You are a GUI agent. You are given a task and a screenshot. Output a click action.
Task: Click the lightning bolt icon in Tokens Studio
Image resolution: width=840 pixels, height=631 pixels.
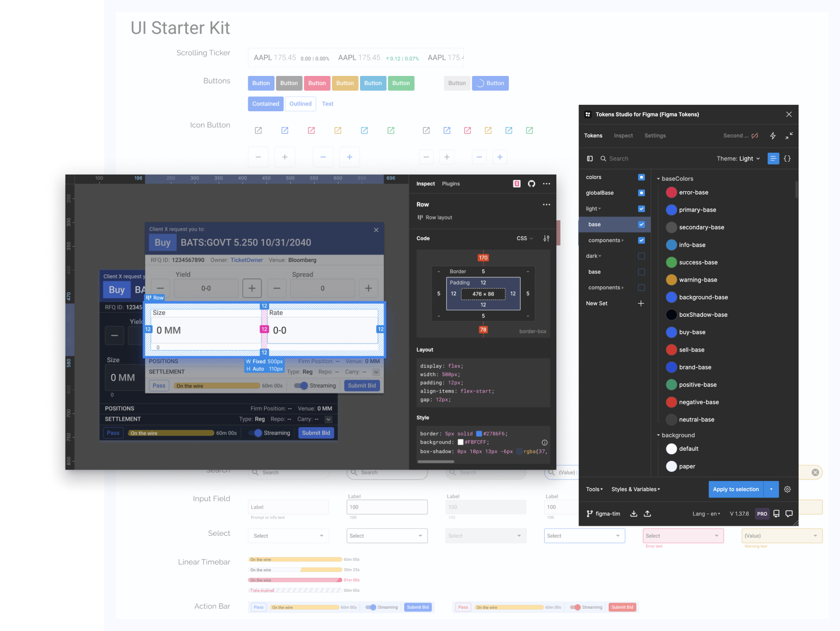coord(772,136)
